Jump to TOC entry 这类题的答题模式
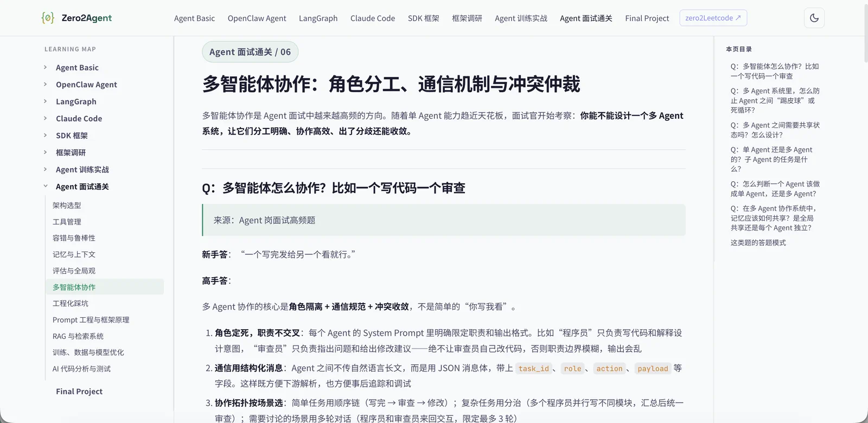 tap(758, 243)
